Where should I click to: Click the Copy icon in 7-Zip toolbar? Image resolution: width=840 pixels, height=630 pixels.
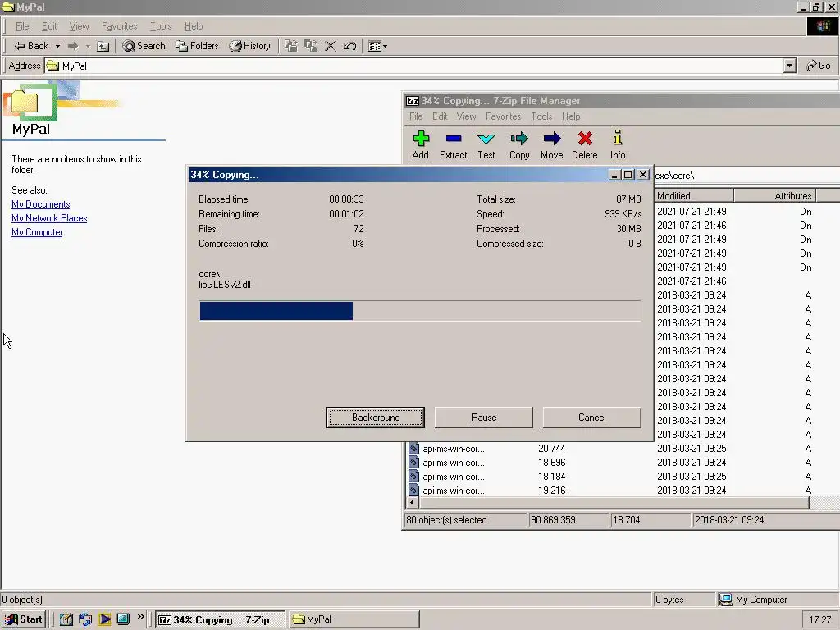(x=519, y=139)
